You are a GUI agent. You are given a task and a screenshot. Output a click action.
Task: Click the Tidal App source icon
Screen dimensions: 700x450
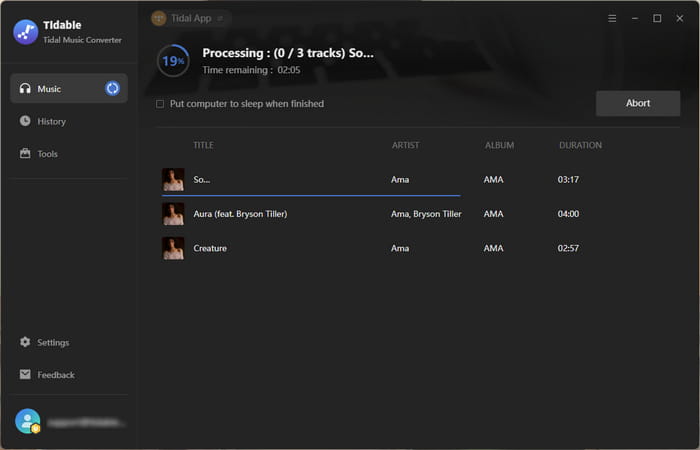pyautogui.click(x=158, y=18)
